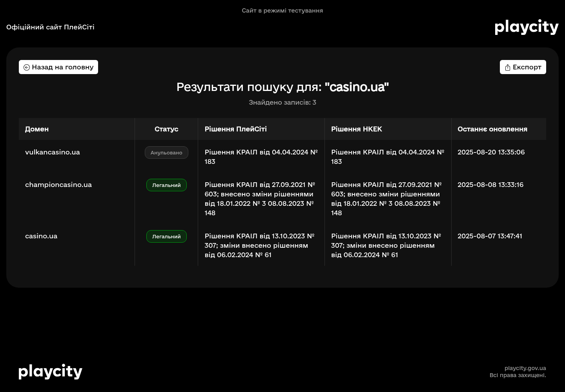Click casino.ua's Рішення НКЕК decision text
565x392 pixels.
coord(386,245)
